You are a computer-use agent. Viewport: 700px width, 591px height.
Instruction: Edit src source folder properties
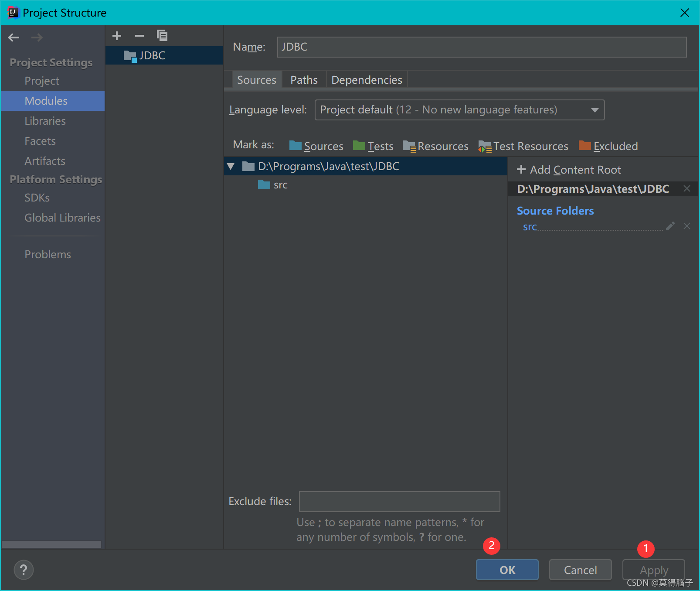pos(670,226)
